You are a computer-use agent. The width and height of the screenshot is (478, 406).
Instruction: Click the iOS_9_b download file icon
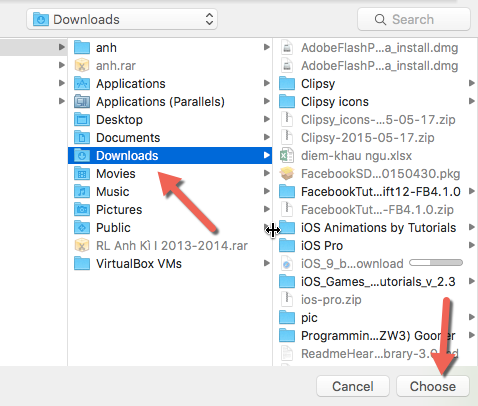[x=287, y=263]
